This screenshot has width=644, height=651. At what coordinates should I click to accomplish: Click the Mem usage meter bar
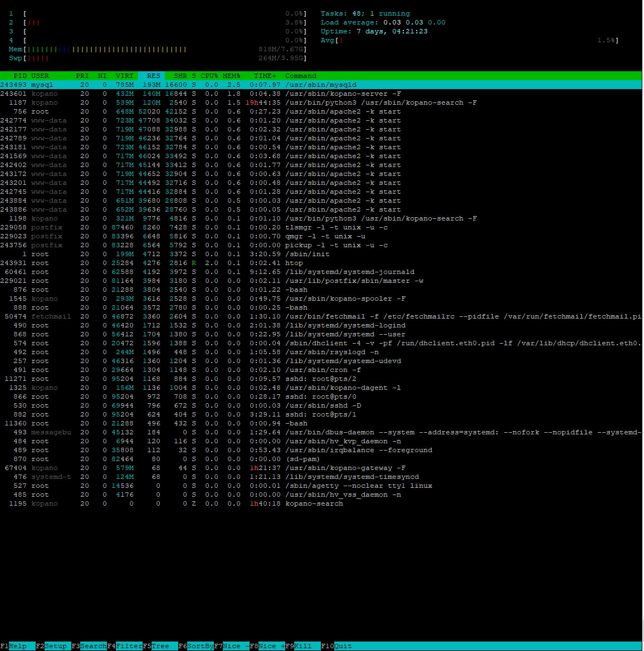click(158, 50)
